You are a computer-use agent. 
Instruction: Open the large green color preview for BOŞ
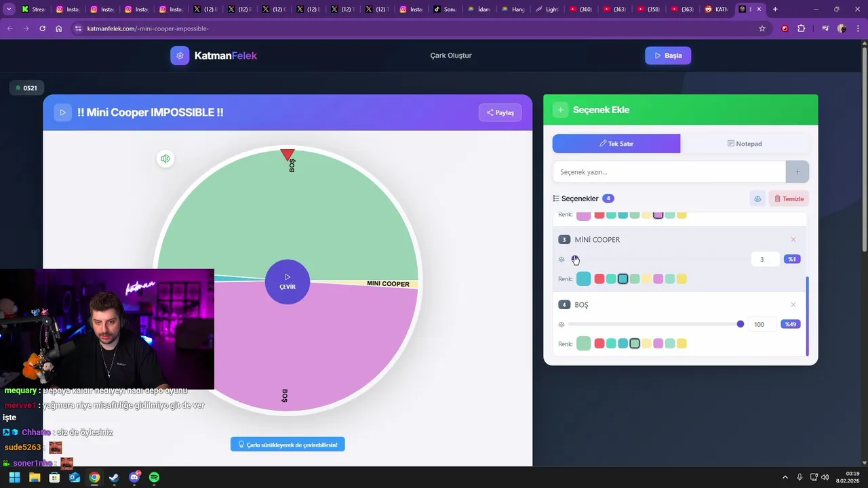point(583,344)
